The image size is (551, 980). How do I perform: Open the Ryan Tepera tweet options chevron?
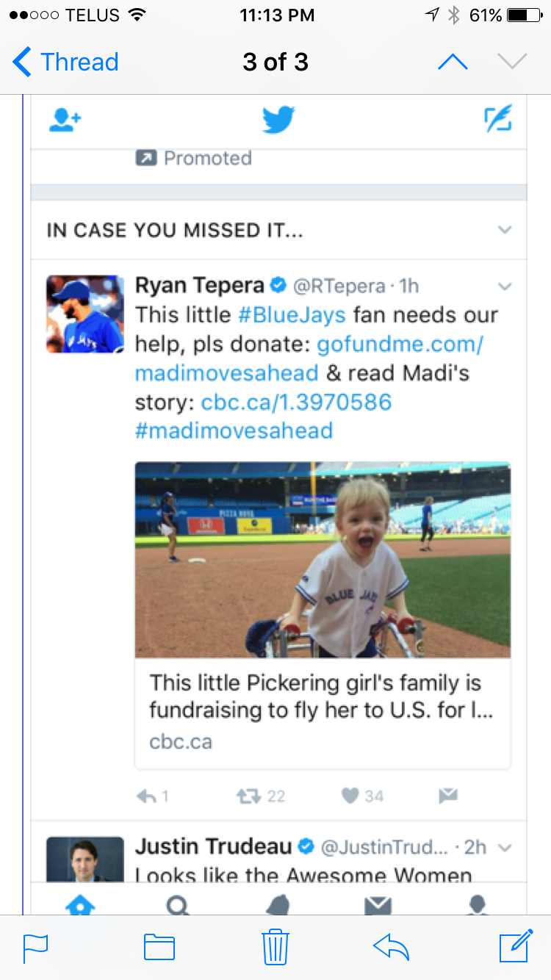tap(505, 286)
